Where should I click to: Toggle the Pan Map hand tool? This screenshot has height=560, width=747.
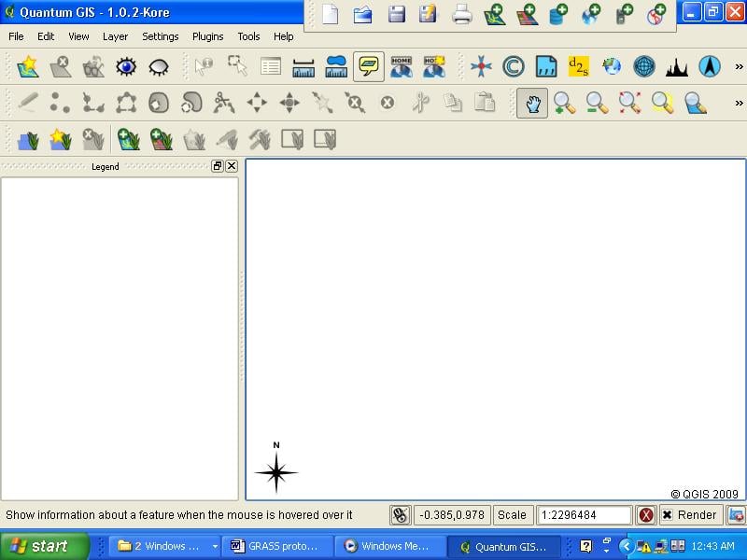532,103
